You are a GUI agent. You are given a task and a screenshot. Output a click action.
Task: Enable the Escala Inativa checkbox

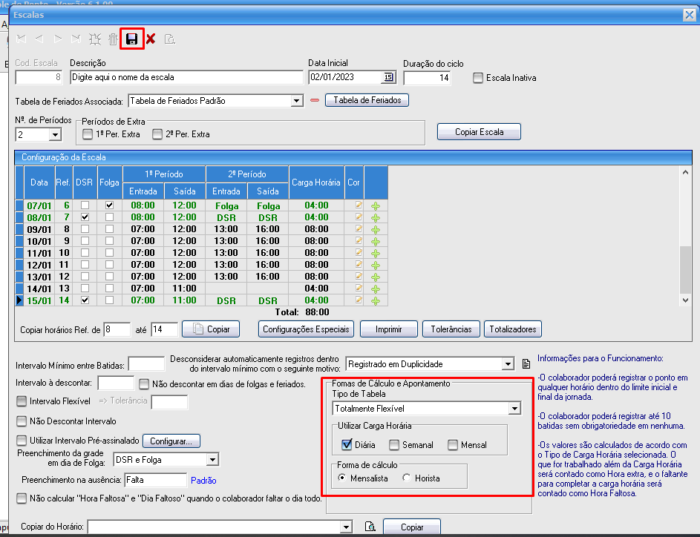[x=478, y=78]
